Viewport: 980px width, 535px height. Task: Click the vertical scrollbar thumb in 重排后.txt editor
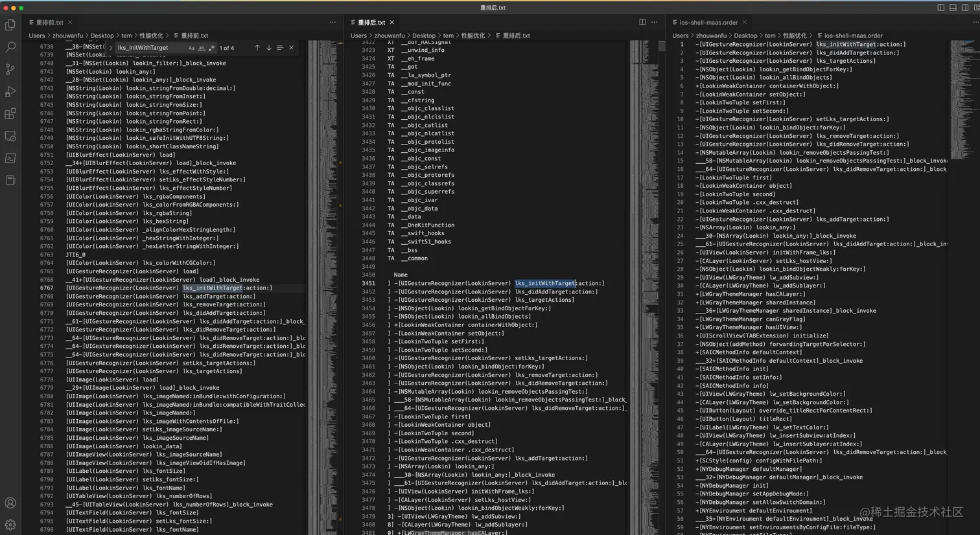coord(661,46)
